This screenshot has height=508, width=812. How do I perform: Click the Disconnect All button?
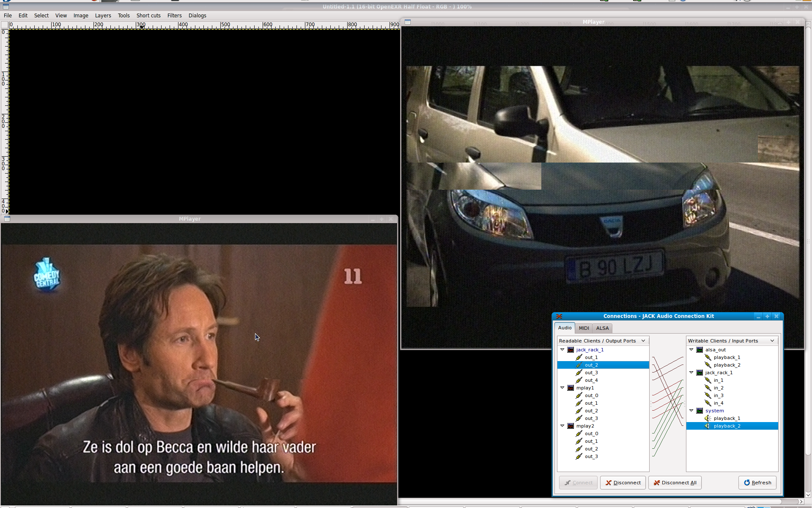click(x=675, y=483)
